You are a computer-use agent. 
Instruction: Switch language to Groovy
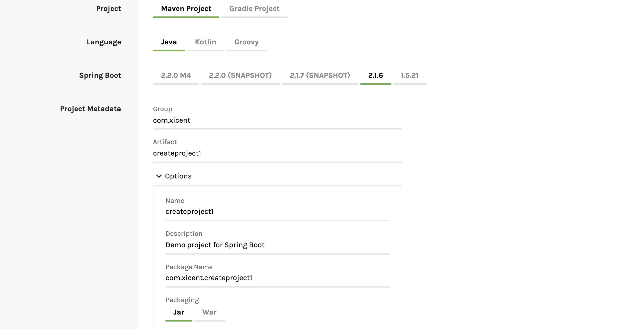pyautogui.click(x=246, y=42)
